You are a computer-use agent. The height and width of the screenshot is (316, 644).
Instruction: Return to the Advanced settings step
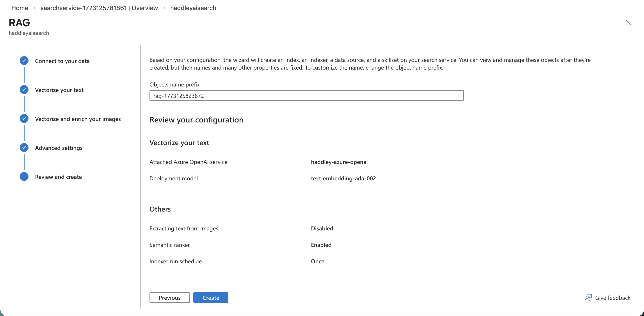coord(59,148)
